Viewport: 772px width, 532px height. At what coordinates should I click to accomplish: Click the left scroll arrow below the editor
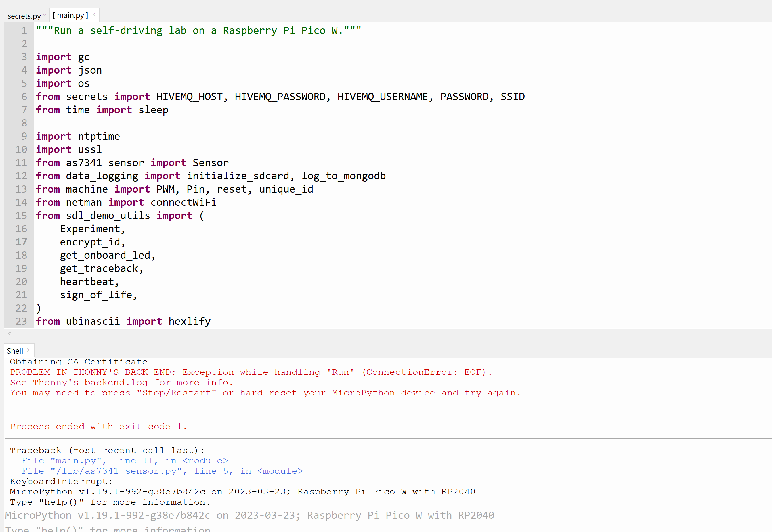pos(9,334)
